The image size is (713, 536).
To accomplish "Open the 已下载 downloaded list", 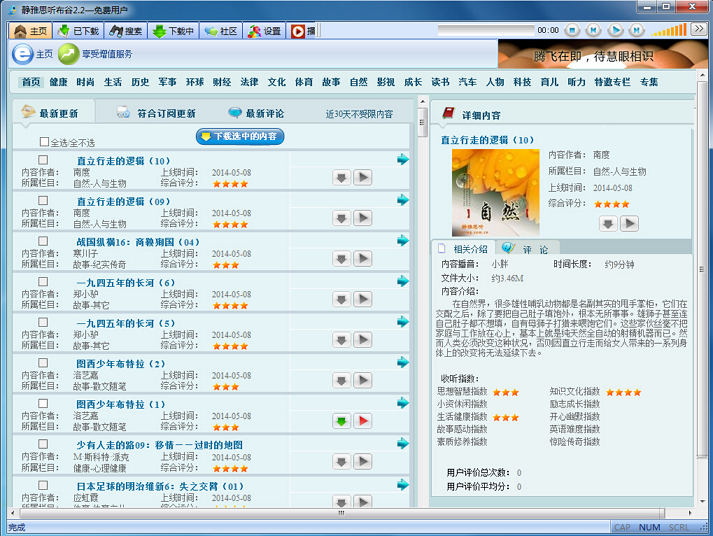I will [x=78, y=31].
